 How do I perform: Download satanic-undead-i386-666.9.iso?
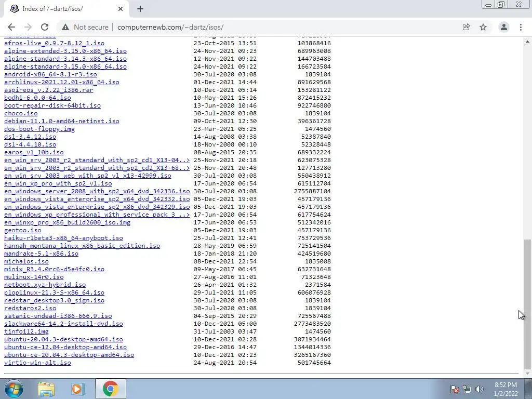coord(58,316)
